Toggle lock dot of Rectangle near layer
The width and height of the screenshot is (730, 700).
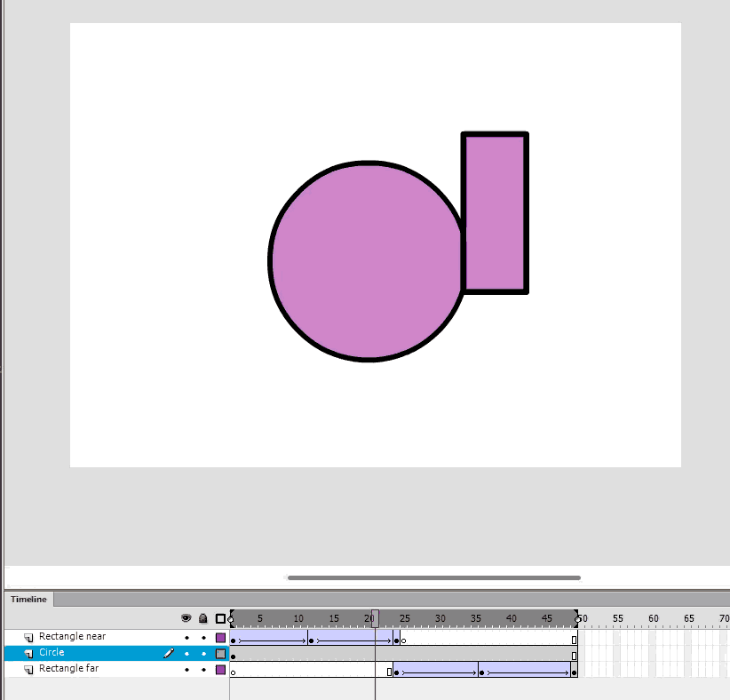(x=203, y=638)
